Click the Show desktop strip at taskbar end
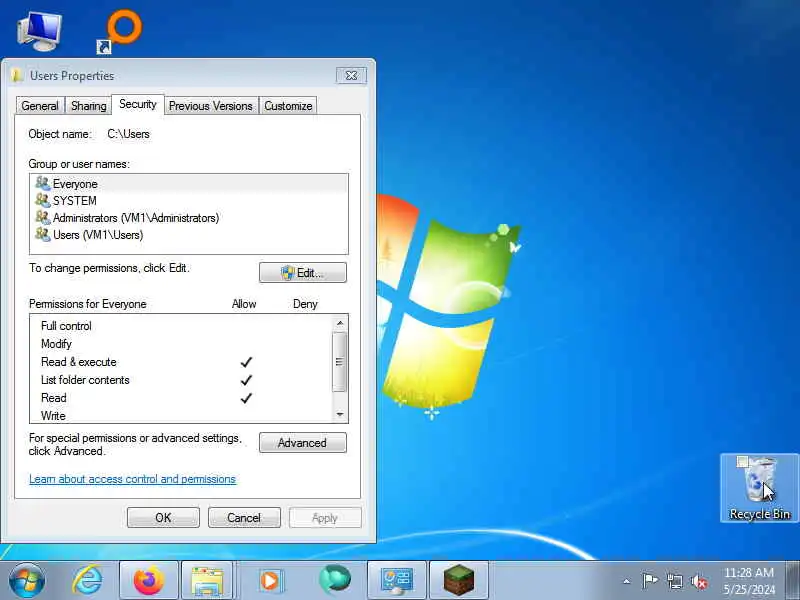This screenshot has width=800, height=600. pos(792,580)
